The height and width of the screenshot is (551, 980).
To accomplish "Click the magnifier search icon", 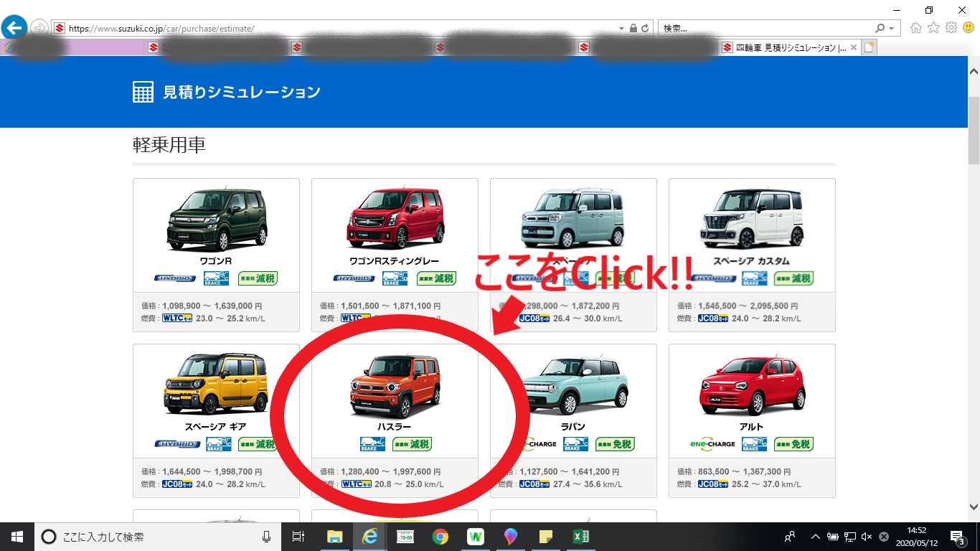I will click(x=880, y=28).
